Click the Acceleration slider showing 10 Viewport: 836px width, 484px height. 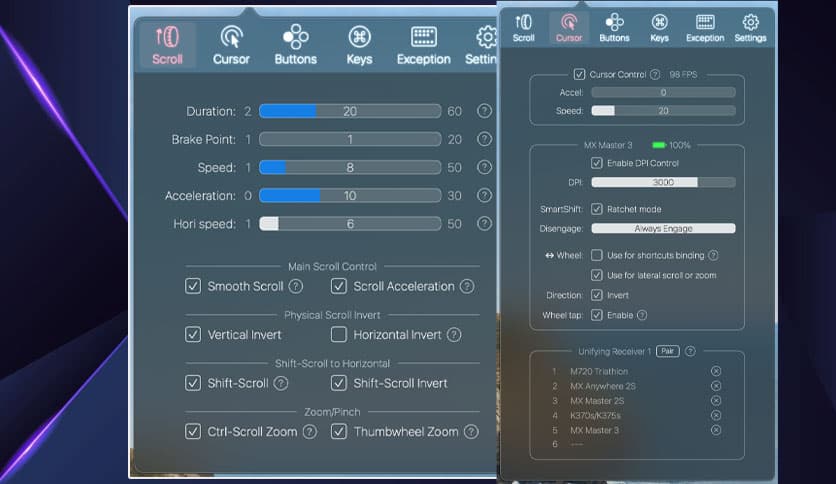click(x=350, y=195)
